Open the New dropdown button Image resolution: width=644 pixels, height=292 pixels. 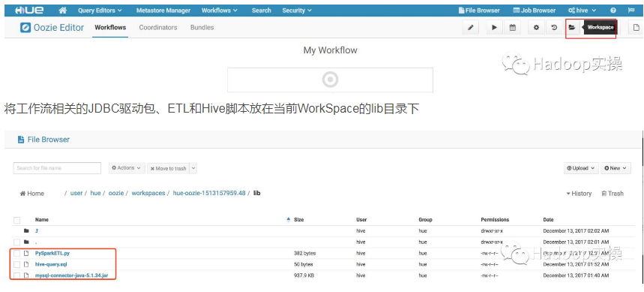click(616, 168)
